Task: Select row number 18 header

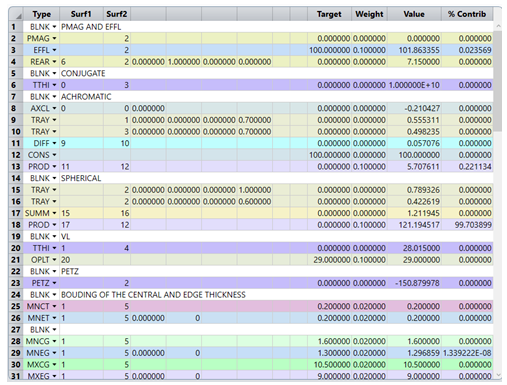Action: click(x=16, y=225)
